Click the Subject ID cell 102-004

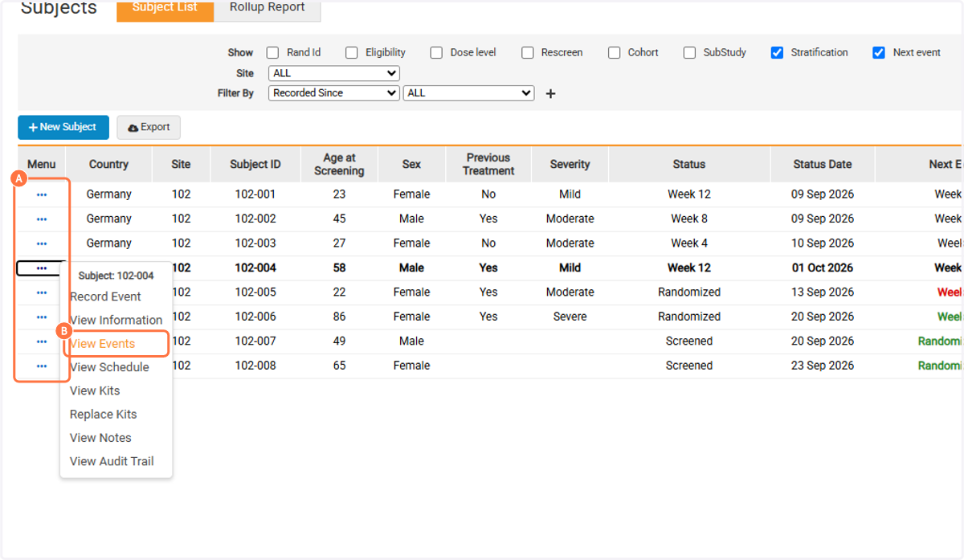tap(255, 268)
